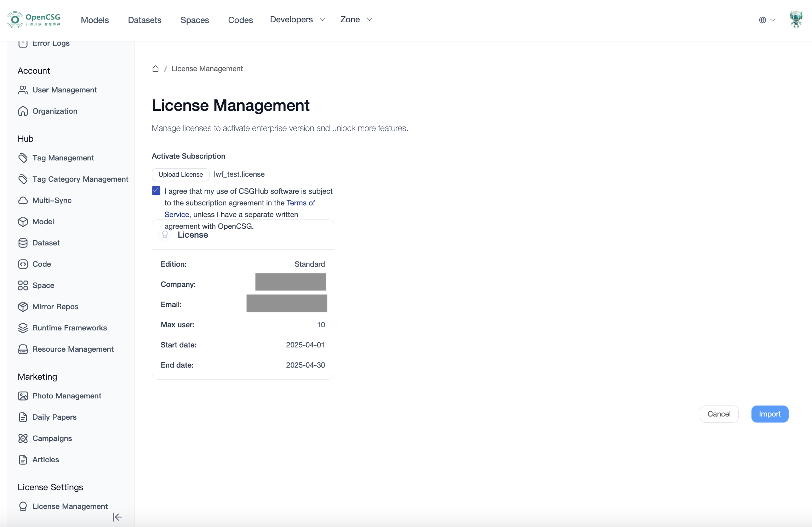Click the home breadcrumb icon
This screenshot has width=812, height=527.
pos(155,69)
